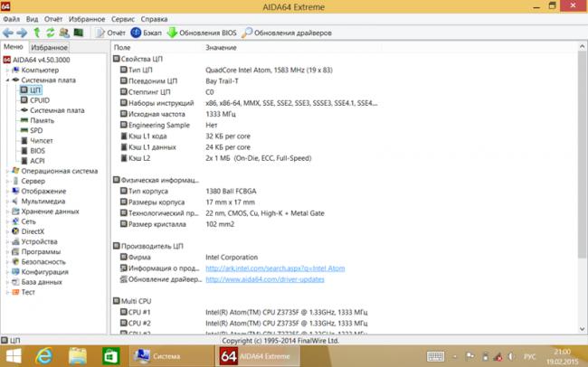Screen dimensions: 588x367
Task: Select the CPUID tree item
Action: point(35,100)
